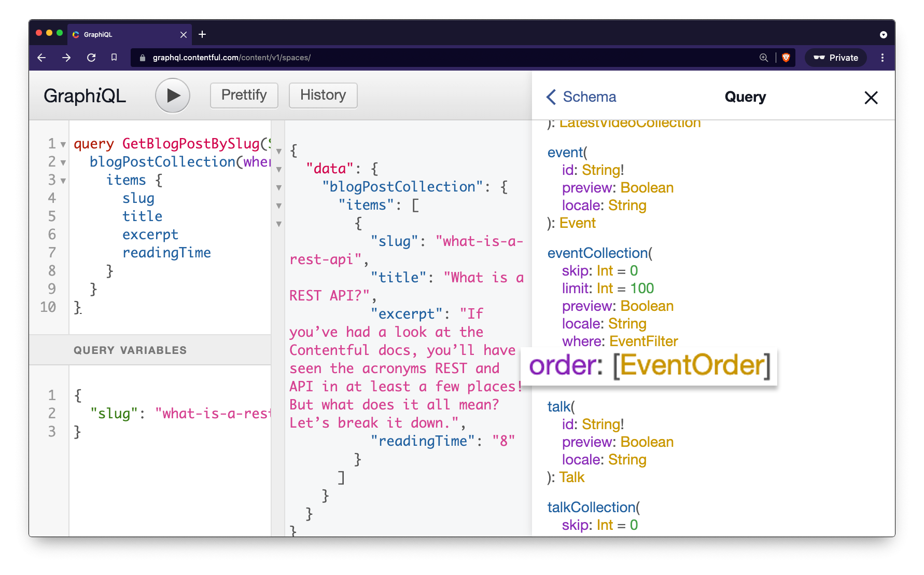Screen dimensions: 924x575
Task: Click the Query heading in docs panel
Action: (745, 97)
